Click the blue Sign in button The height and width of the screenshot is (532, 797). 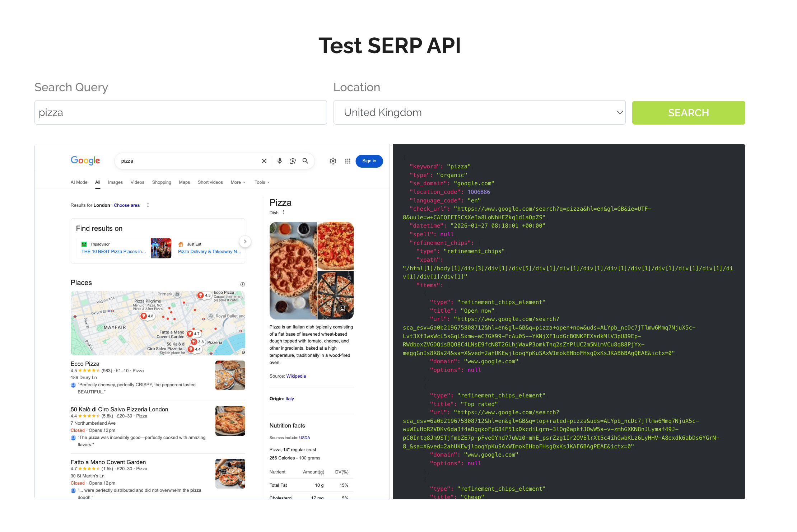369,161
